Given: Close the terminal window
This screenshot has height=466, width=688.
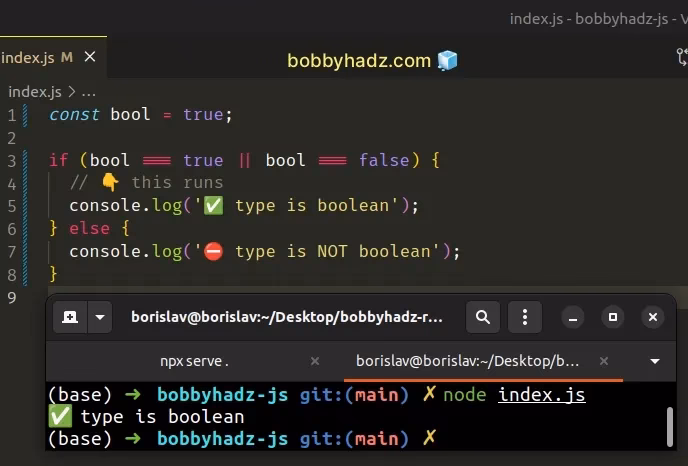Looking at the screenshot, I should 653,317.
